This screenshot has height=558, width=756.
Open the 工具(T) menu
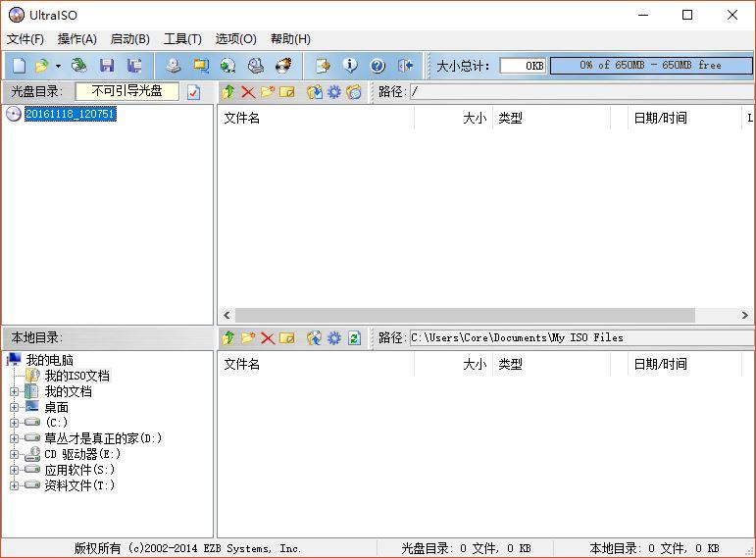[x=182, y=39]
